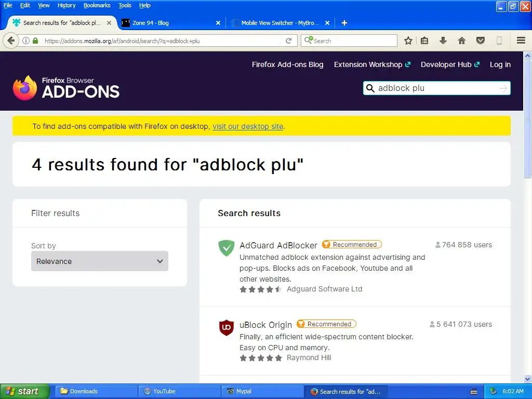Switch to YouTube taskbar window
Image resolution: width=532 pixels, height=399 pixels.
[x=179, y=391]
